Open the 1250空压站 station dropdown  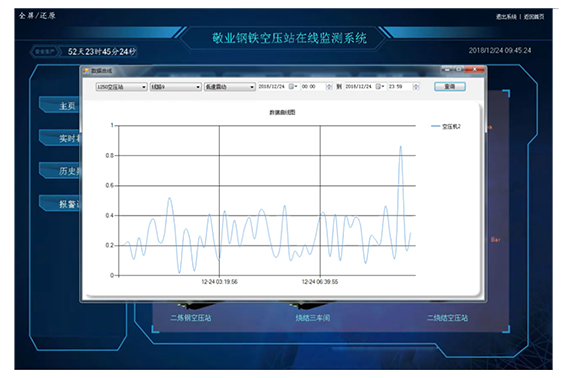[121, 87]
